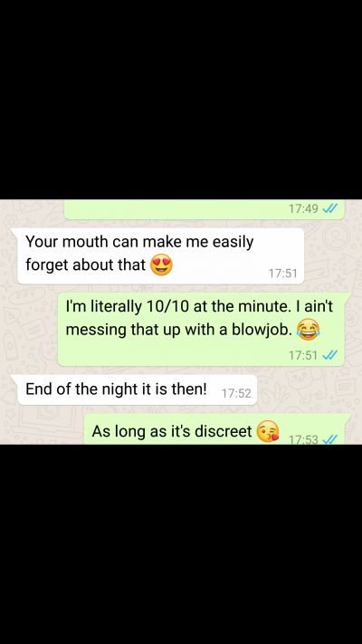Tap the 17:49 timestamp on green bubble
Screen dimensions: 362x644
(303, 208)
